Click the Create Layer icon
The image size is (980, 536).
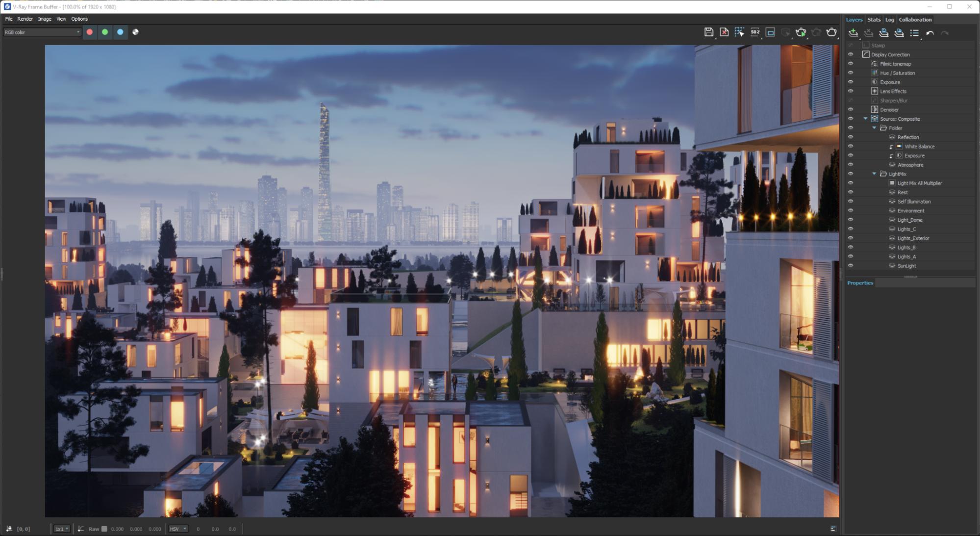[853, 32]
